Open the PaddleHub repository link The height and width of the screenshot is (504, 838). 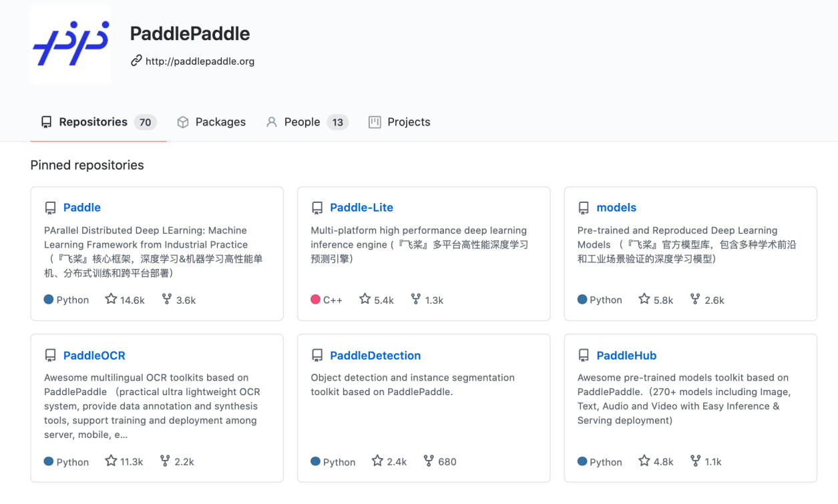click(x=626, y=356)
